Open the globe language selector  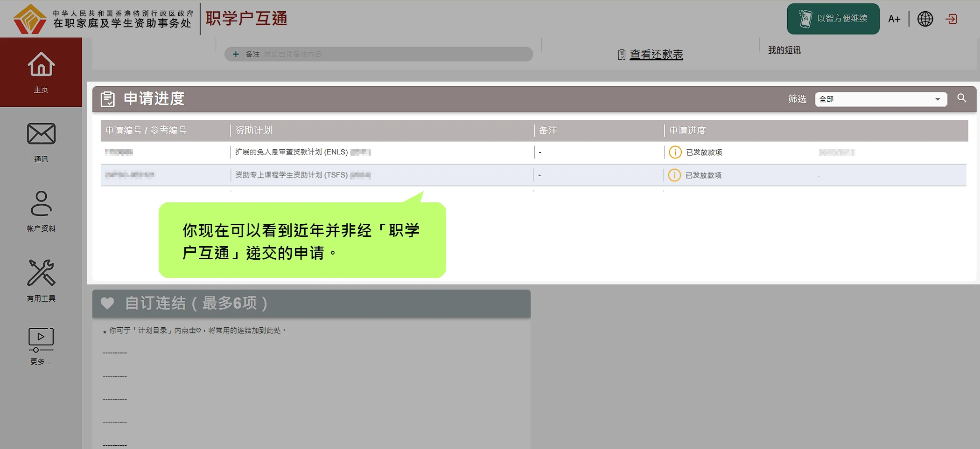(x=925, y=19)
